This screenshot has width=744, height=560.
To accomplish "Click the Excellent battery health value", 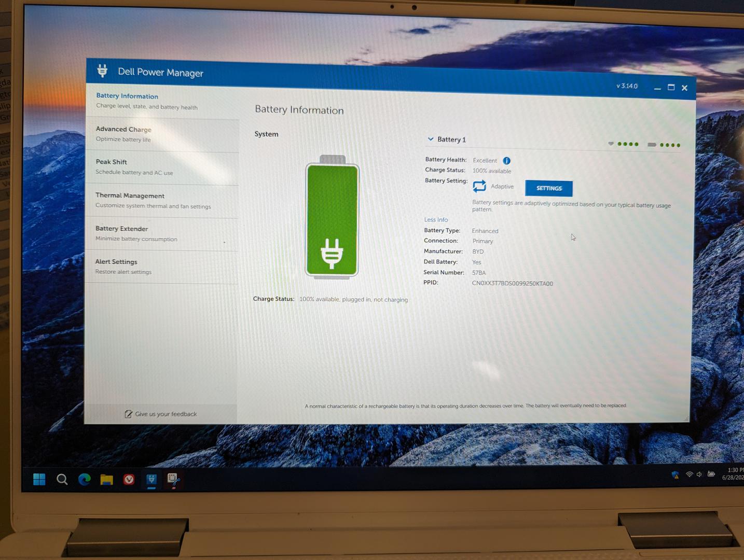I will click(x=485, y=161).
